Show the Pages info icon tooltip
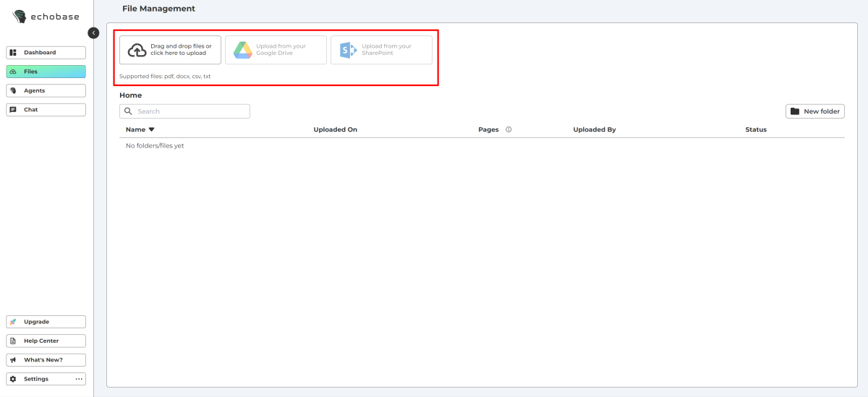868x397 pixels. point(509,130)
